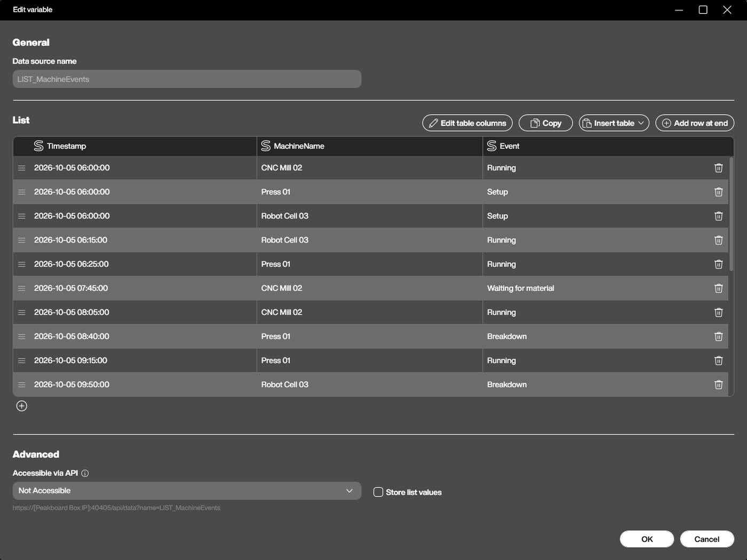The height and width of the screenshot is (560, 747).
Task: Click the Edit table columns button
Action: [467, 123]
